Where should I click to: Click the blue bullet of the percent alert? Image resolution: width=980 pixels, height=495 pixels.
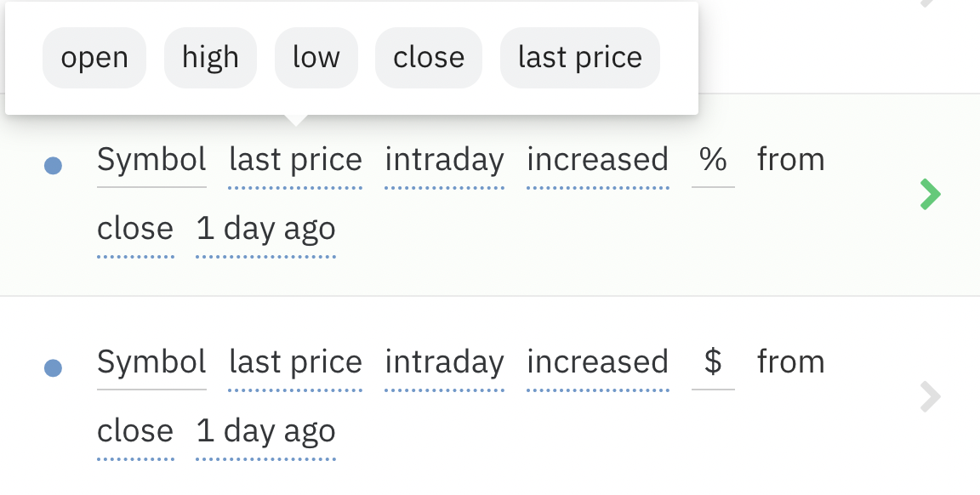[53, 165]
